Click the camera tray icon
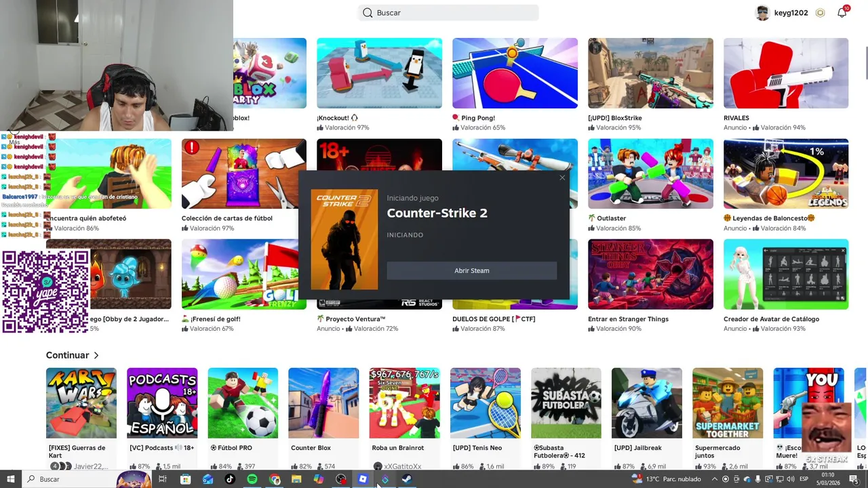868x488 pixels. click(x=736, y=479)
